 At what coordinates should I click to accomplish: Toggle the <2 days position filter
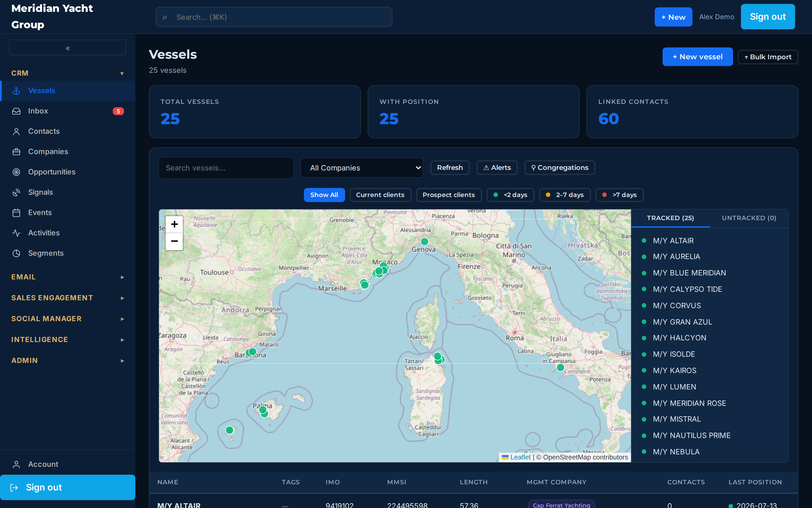510,195
